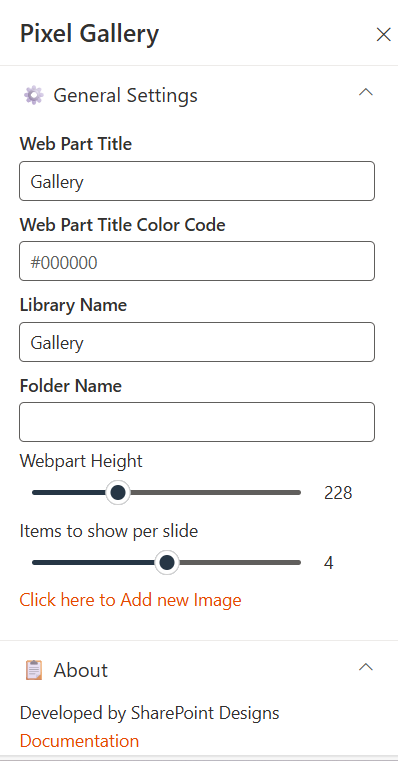This screenshot has width=398, height=761.
Task: Click the About clipboard icon
Action: tap(33, 670)
